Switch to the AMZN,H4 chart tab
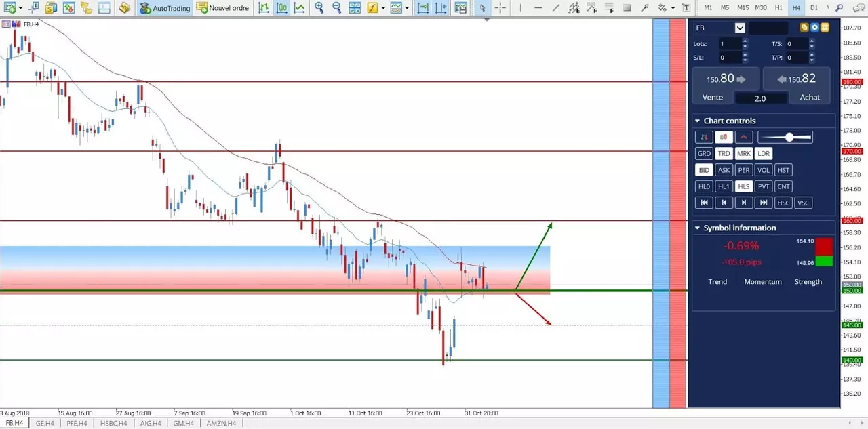The width and height of the screenshot is (868, 429). 221,424
